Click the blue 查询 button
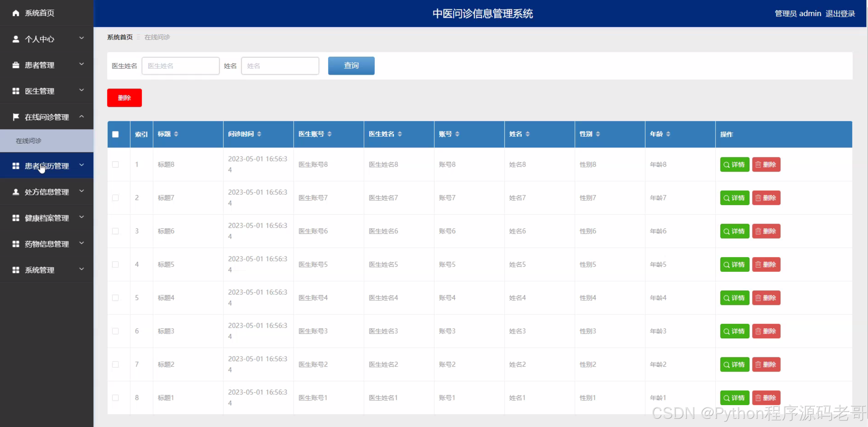This screenshot has width=868, height=427. point(351,66)
